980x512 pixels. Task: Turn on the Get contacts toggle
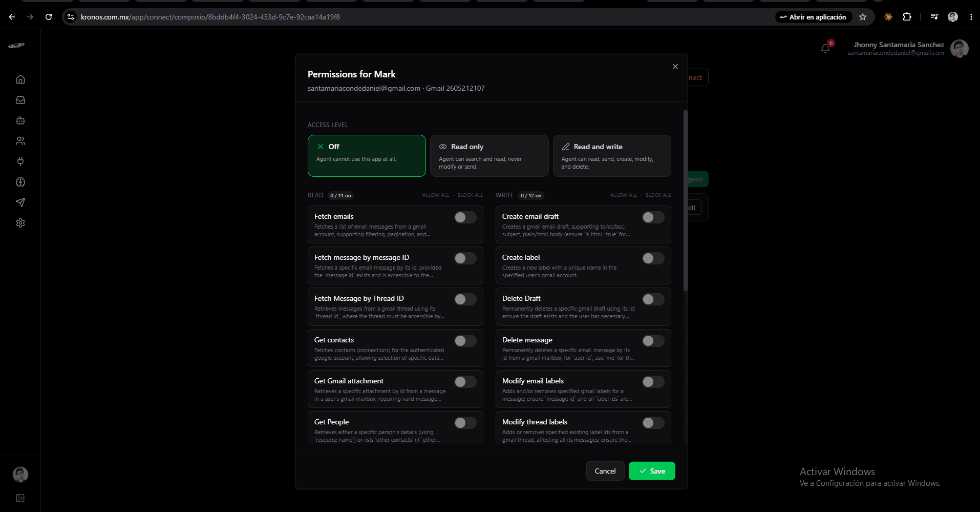pos(465,341)
